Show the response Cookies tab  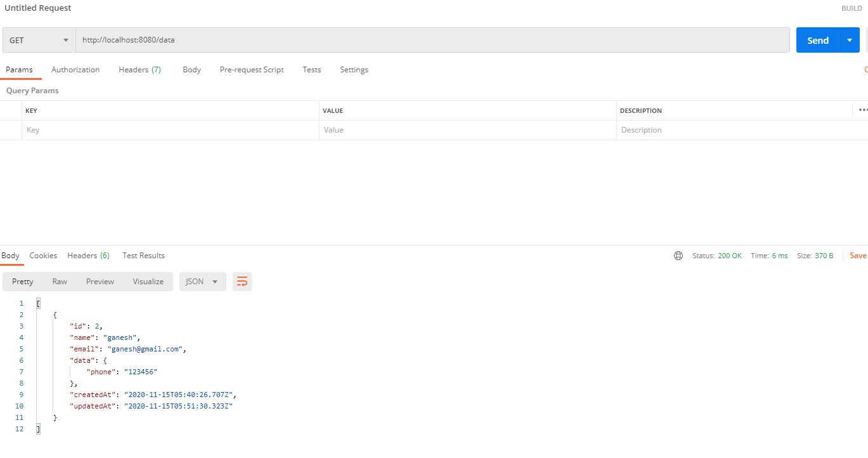pyautogui.click(x=43, y=256)
